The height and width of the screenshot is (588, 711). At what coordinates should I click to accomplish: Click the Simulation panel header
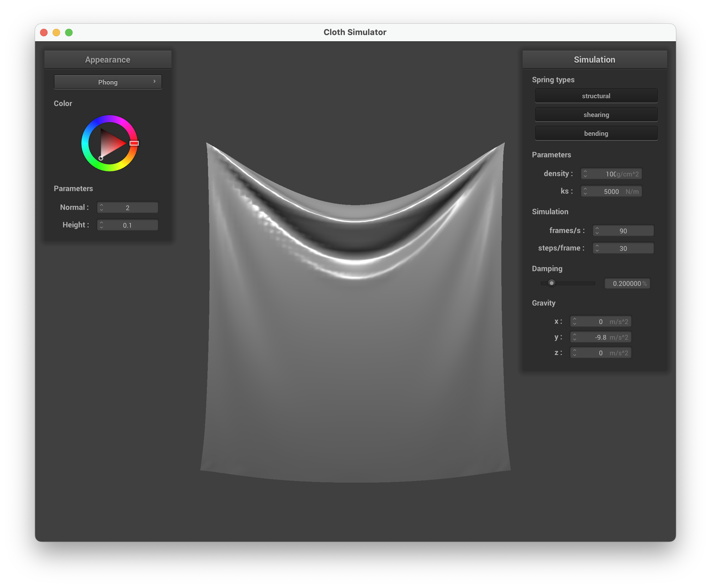594,59
